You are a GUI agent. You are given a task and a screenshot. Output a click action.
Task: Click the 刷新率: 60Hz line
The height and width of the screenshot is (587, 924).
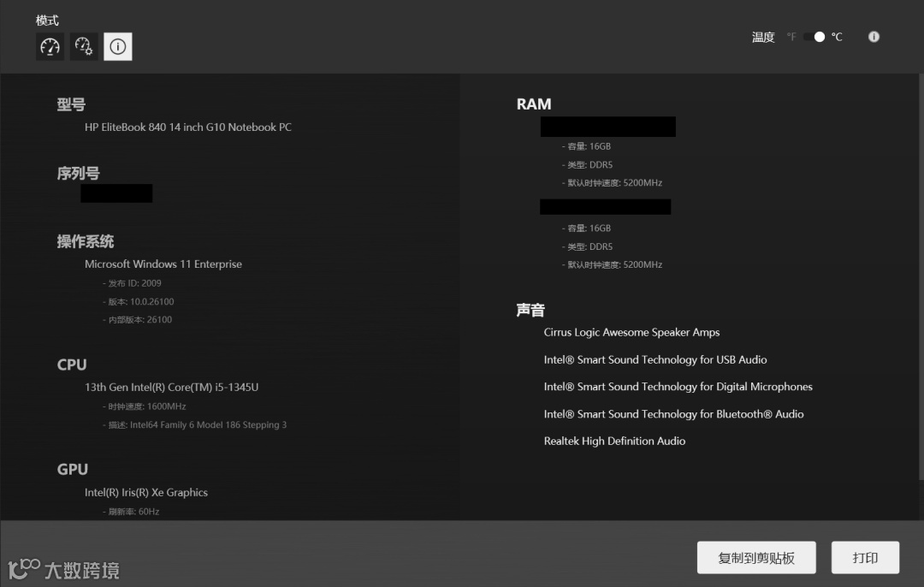[x=131, y=512]
